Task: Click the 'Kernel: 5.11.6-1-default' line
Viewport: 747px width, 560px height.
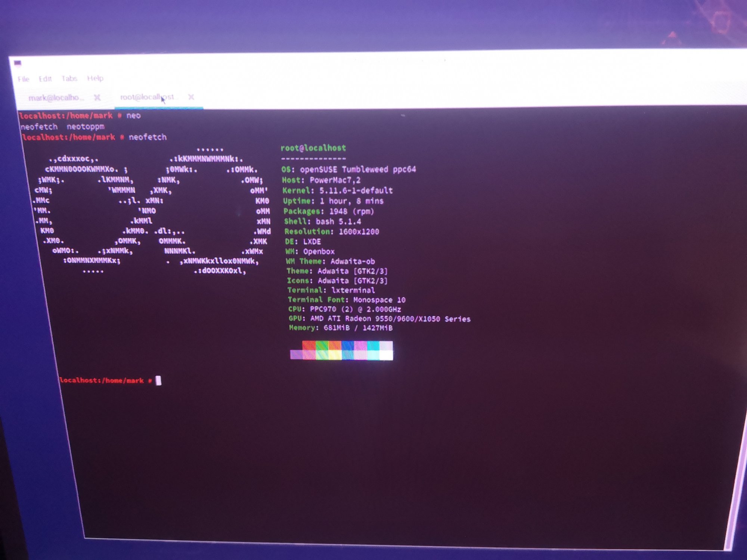Action: tap(338, 191)
